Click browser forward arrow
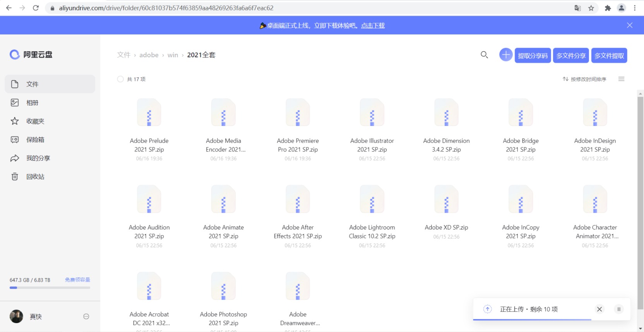Screen dimensions: 644x332 click(x=22, y=8)
